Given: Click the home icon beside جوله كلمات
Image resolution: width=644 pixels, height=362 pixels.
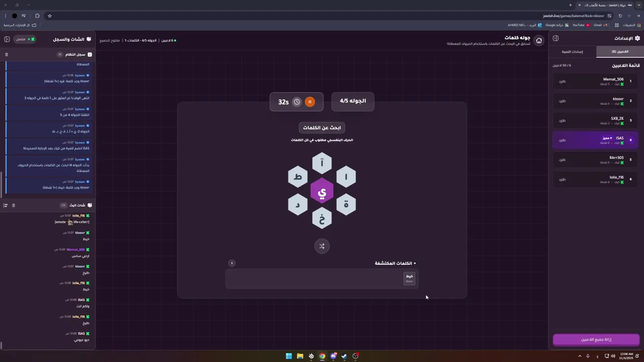Looking at the screenshot, I should [539, 41].
